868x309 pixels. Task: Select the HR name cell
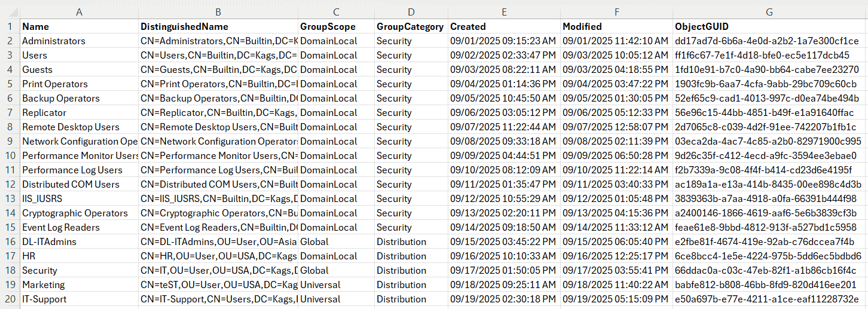tap(79, 256)
